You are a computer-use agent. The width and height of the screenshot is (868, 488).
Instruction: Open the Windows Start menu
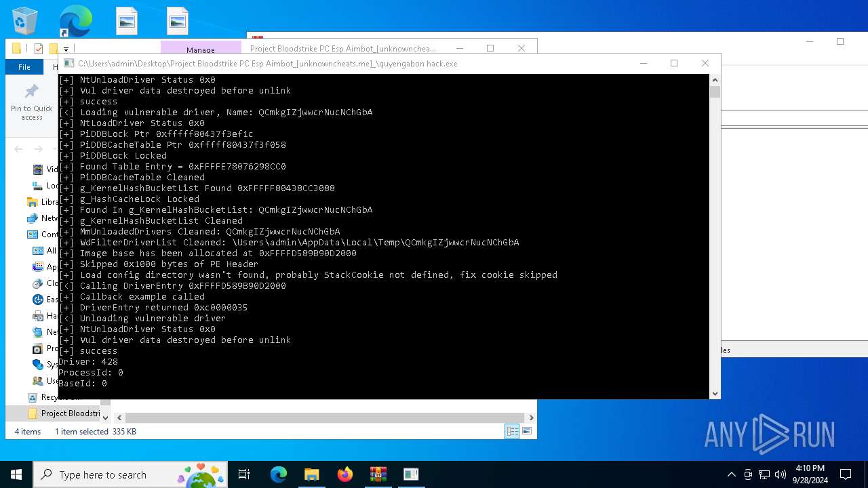coord(16,474)
